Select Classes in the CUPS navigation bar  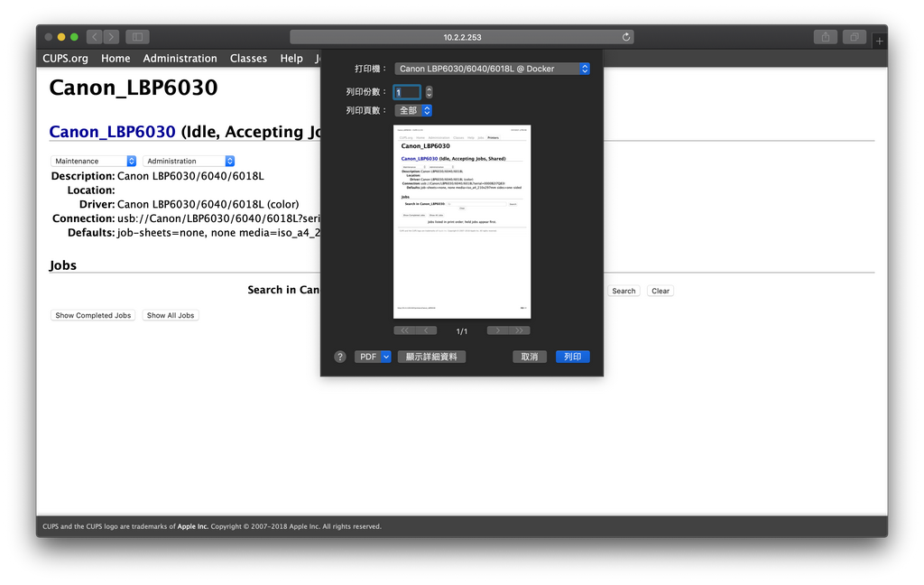click(248, 59)
